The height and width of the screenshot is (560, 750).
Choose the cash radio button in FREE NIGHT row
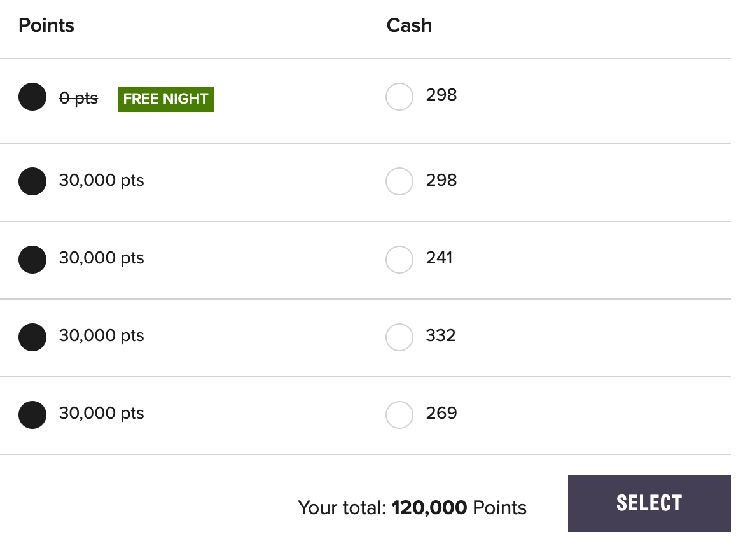click(x=399, y=97)
